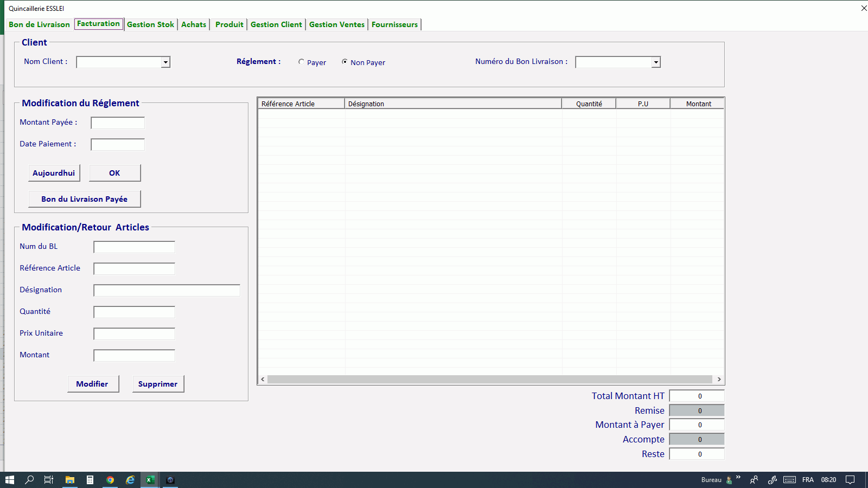868x488 pixels.
Task: Open Google Chrome in the taskbar
Action: [x=110, y=480]
